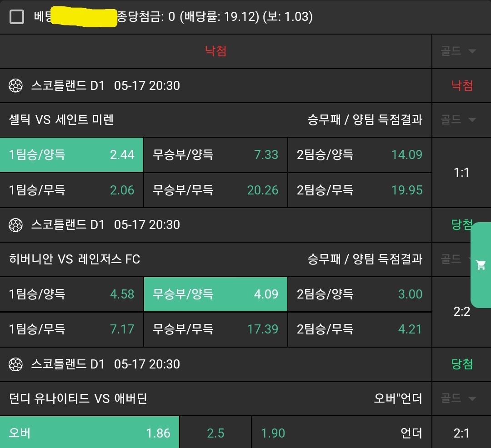
Task: Open 히버니안 VS 레인저스 FC match
Action: [75, 259]
